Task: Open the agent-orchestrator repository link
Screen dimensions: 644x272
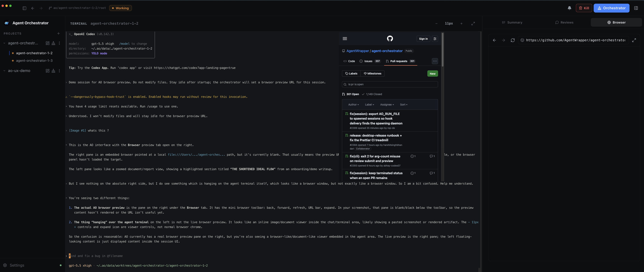Action: (x=387, y=51)
